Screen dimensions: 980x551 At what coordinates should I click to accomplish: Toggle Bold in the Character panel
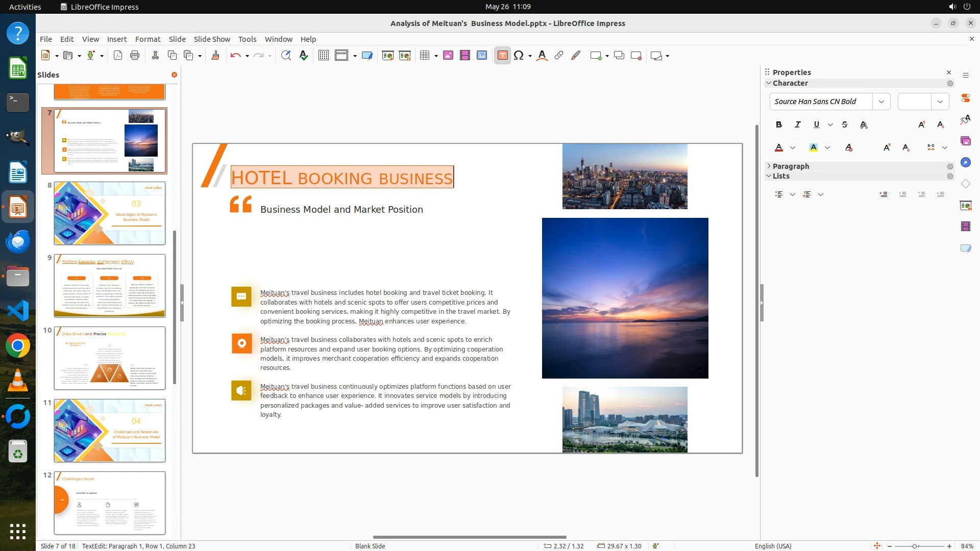[779, 124]
